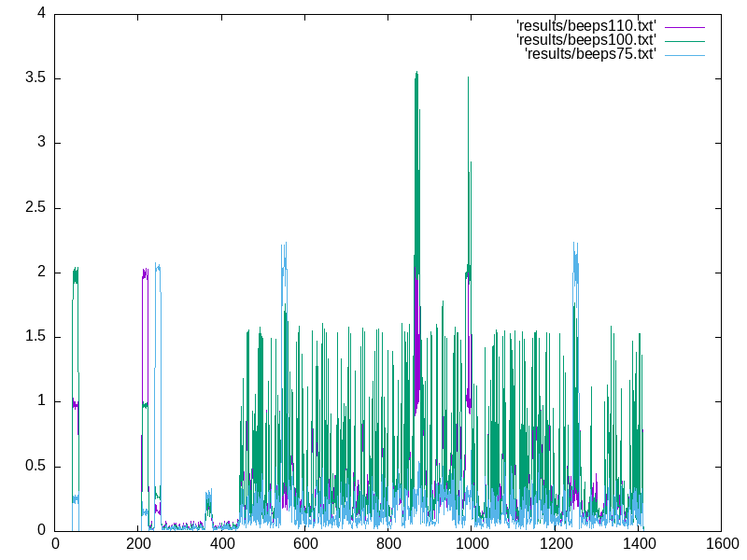
Task: Toggle the 'results/beeps75.txt' legend entry
Action: pos(592,53)
